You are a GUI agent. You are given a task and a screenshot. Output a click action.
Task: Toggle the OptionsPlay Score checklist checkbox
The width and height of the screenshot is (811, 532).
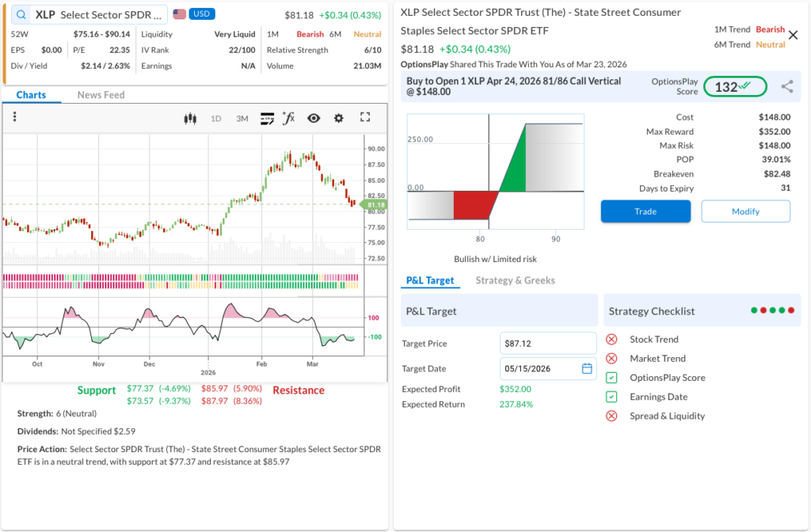(611, 378)
